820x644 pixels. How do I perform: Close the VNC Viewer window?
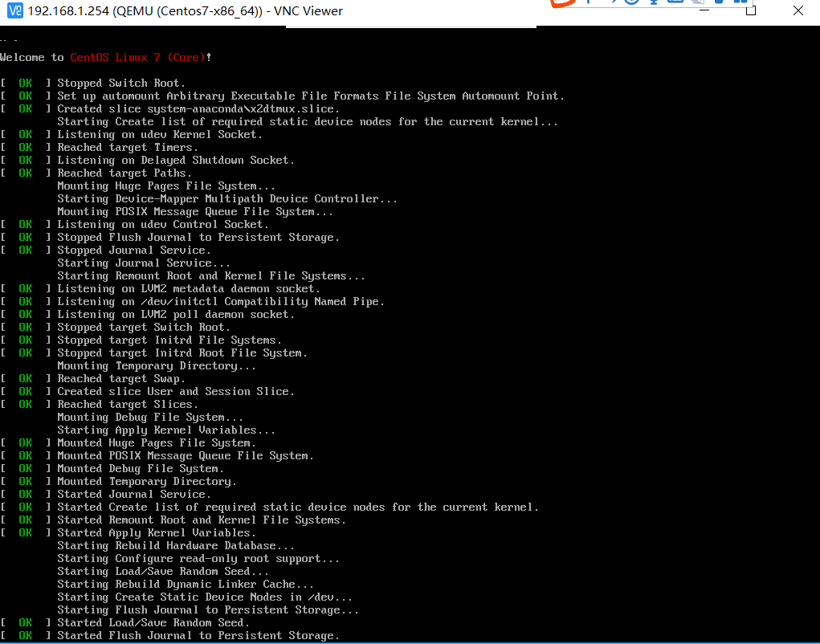point(798,10)
